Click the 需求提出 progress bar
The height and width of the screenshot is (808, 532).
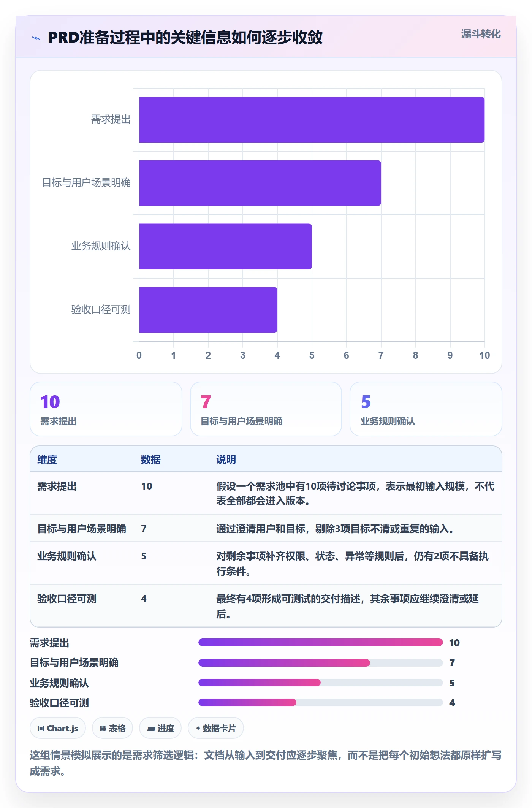tap(321, 642)
